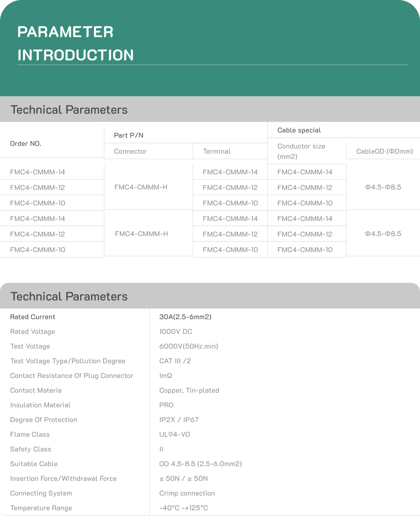Click the 'Rated Current' label

tap(33, 317)
